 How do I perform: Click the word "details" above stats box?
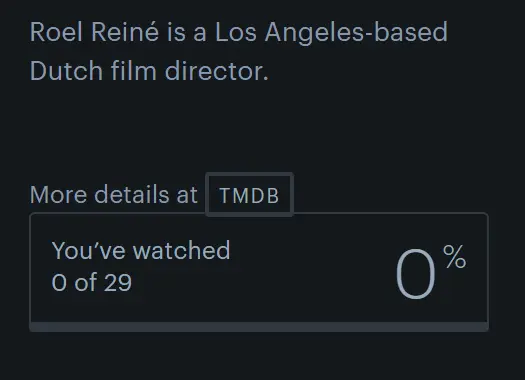click(x=132, y=195)
